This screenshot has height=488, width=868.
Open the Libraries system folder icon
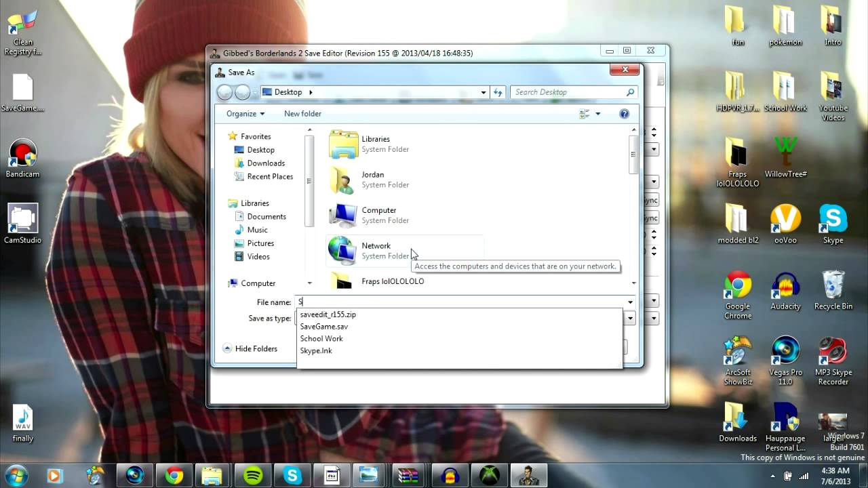[x=343, y=144]
